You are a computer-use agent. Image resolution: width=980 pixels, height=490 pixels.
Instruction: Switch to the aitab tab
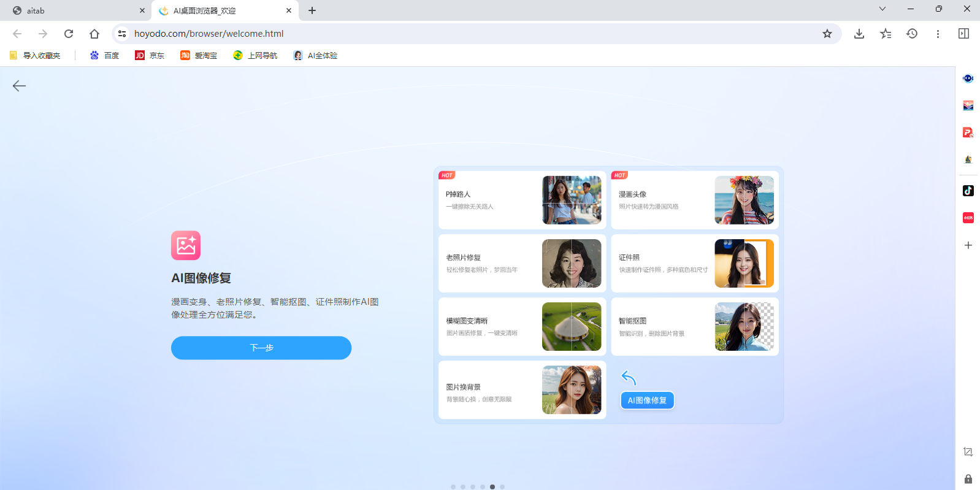click(75, 10)
